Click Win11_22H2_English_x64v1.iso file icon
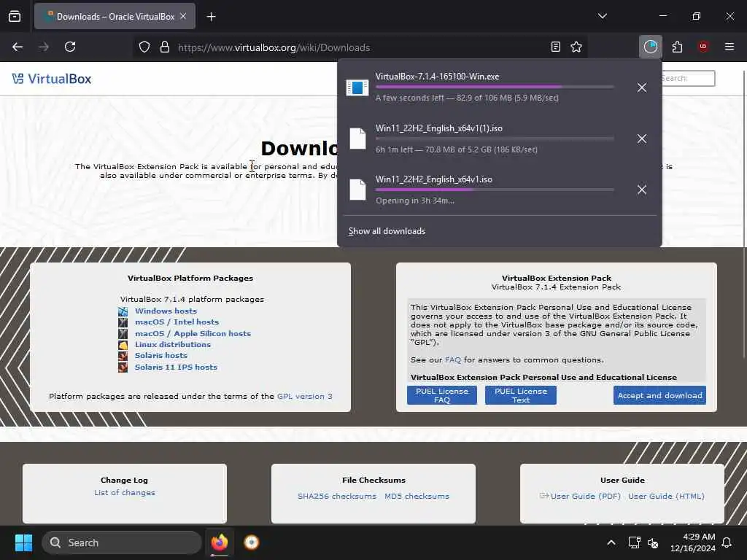This screenshot has width=747, height=560. point(357,190)
